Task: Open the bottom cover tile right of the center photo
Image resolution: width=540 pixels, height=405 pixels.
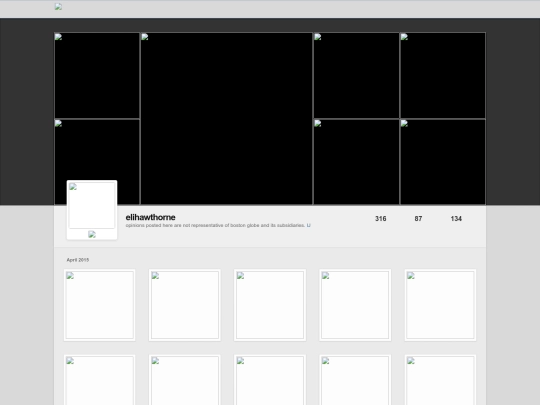Action: tap(356, 162)
